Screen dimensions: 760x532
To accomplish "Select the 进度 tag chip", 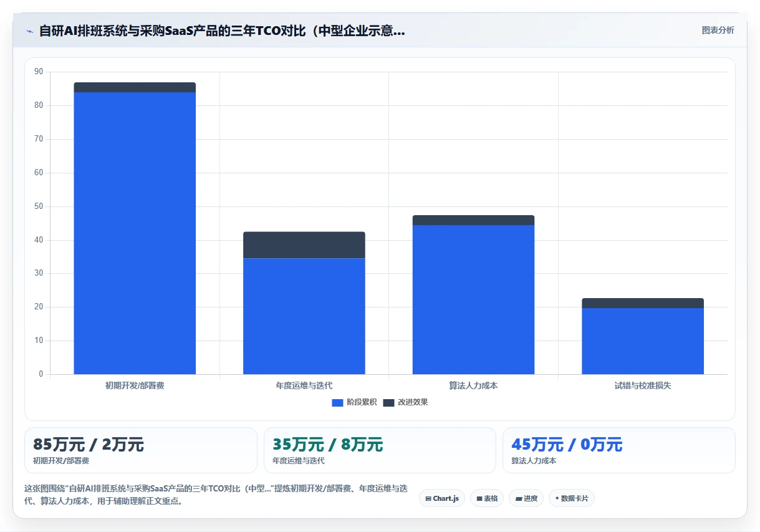I will [x=526, y=498].
